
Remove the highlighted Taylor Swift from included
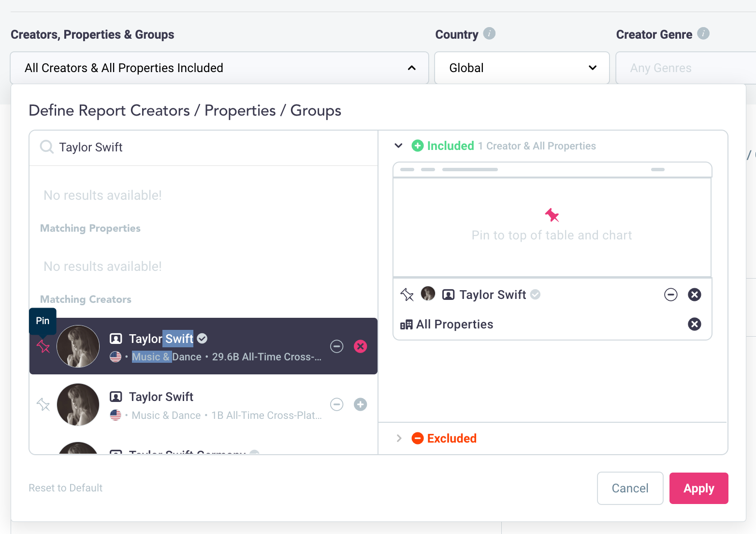click(360, 346)
